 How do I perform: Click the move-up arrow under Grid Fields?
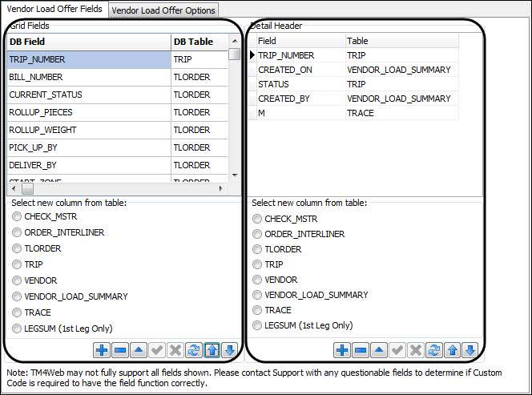[212, 350]
